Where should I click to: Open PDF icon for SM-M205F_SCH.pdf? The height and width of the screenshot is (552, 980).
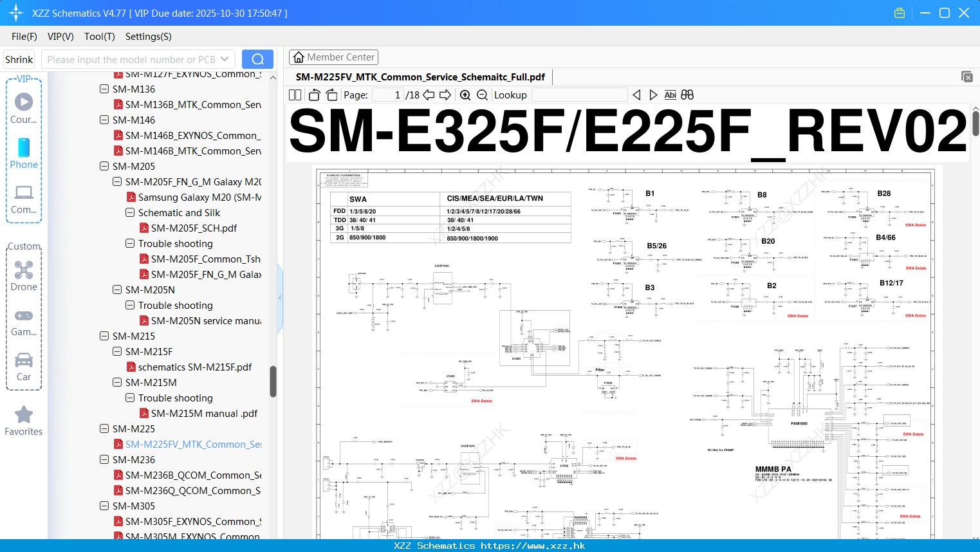144,228
